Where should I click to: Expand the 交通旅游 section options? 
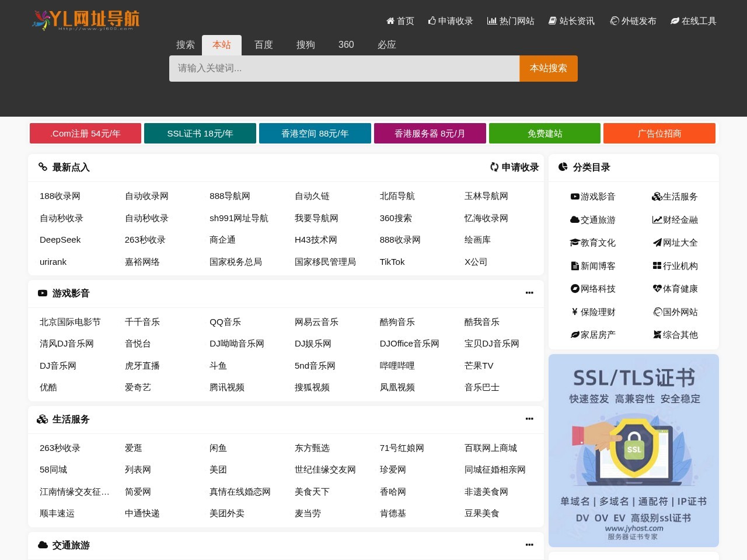[529, 545]
